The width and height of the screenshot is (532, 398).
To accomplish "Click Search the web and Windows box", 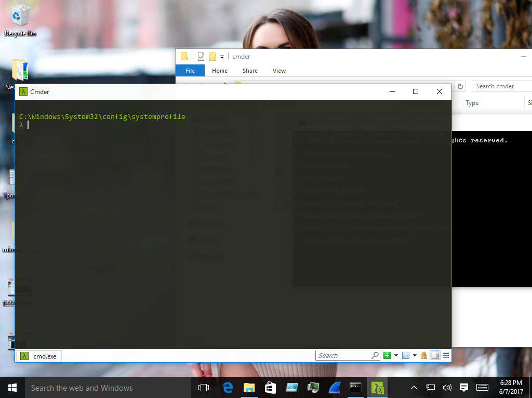I will (x=108, y=388).
